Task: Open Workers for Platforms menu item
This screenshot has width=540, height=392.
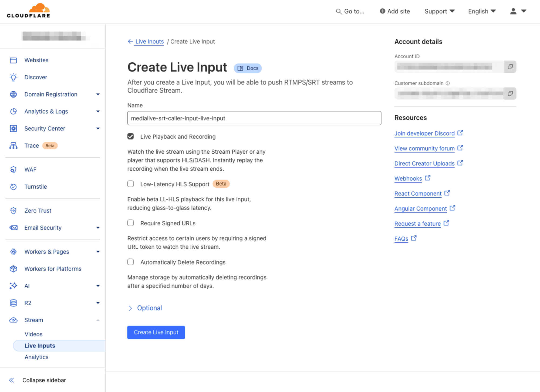Action: click(x=53, y=269)
